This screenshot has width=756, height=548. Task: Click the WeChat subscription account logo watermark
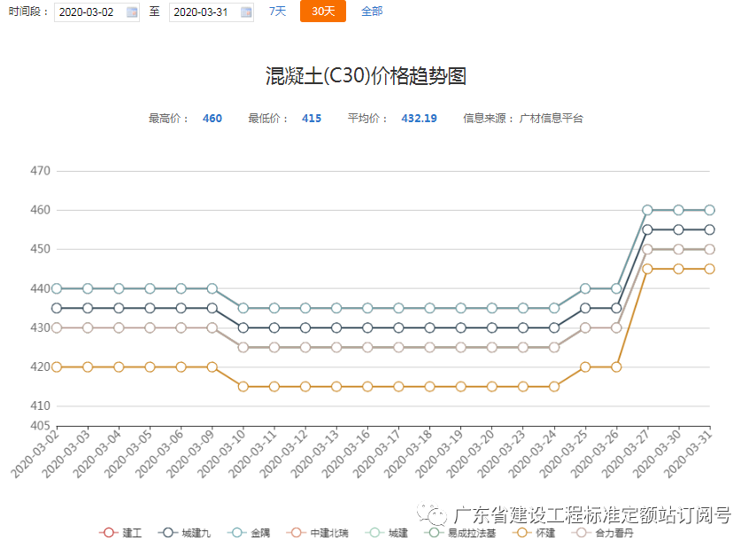431,513
